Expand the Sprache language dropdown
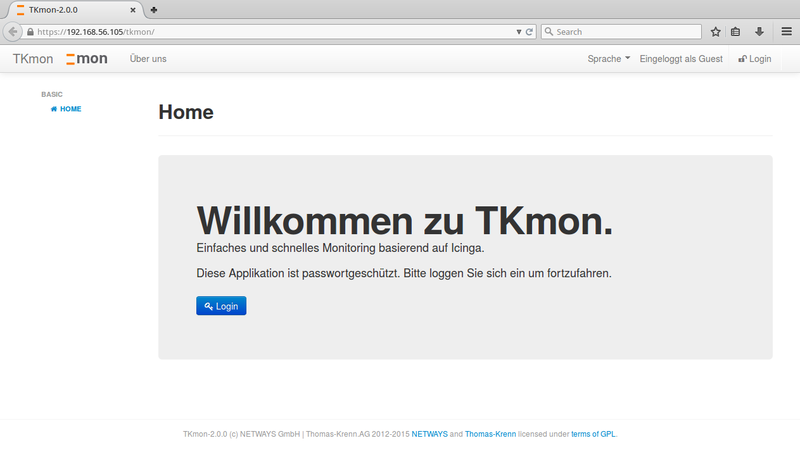This screenshot has height=457, width=800. [x=609, y=59]
